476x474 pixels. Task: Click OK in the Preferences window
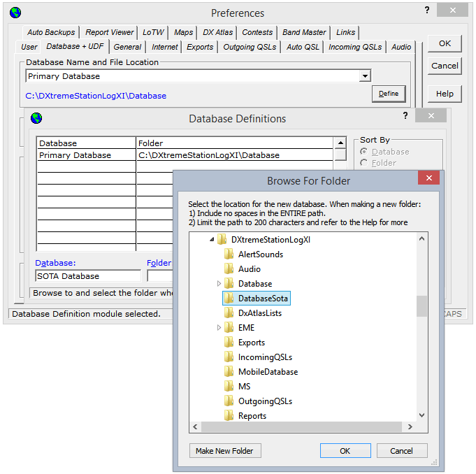pos(445,43)
